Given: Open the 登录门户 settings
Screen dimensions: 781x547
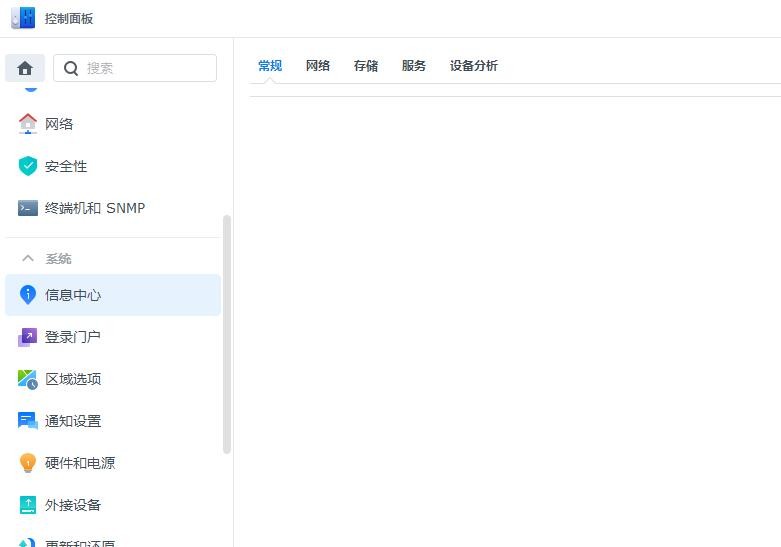Looking at the screenshot, I should coord(73,337).
